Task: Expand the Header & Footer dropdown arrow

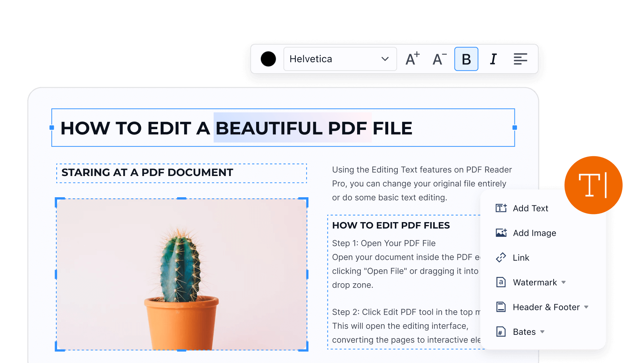Action: [x=586, y=307]
